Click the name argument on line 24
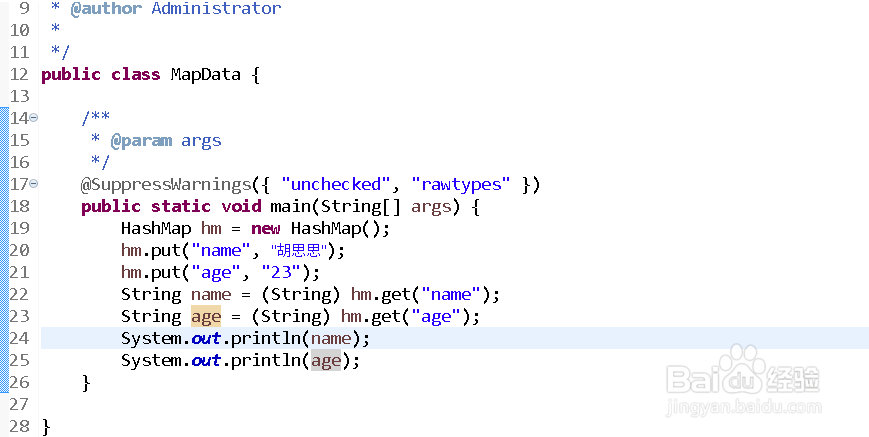 click(x=331, y=338)
